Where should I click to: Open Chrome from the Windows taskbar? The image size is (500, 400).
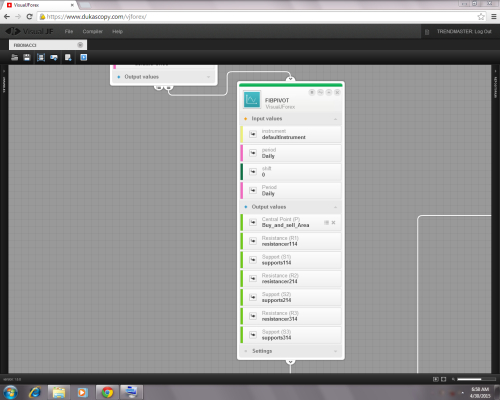pos(107,392)
